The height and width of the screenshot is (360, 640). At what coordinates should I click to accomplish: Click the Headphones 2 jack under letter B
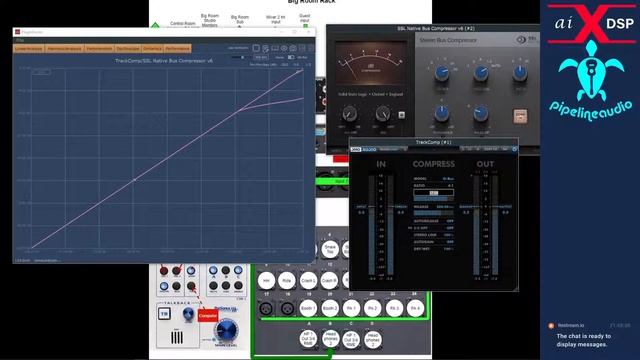[x=330, y=339]
